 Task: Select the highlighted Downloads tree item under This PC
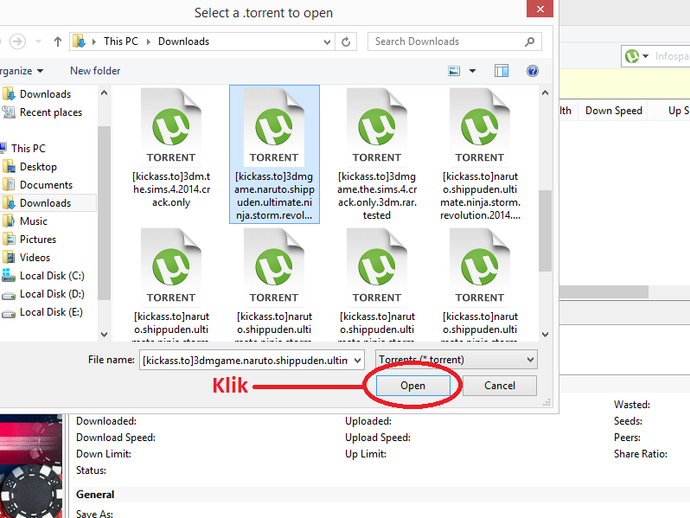click(x=48, y=203)
